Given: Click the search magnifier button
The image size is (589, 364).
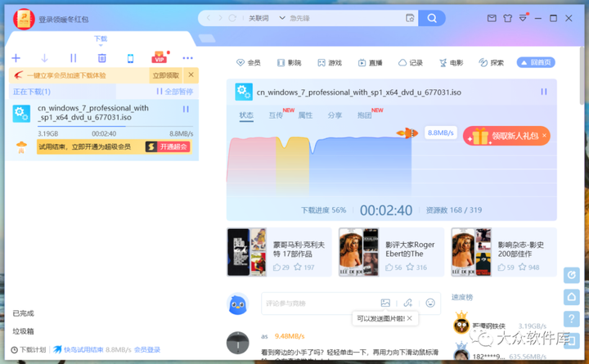Looking at the screenshot, I should click(x=432, y=18).
